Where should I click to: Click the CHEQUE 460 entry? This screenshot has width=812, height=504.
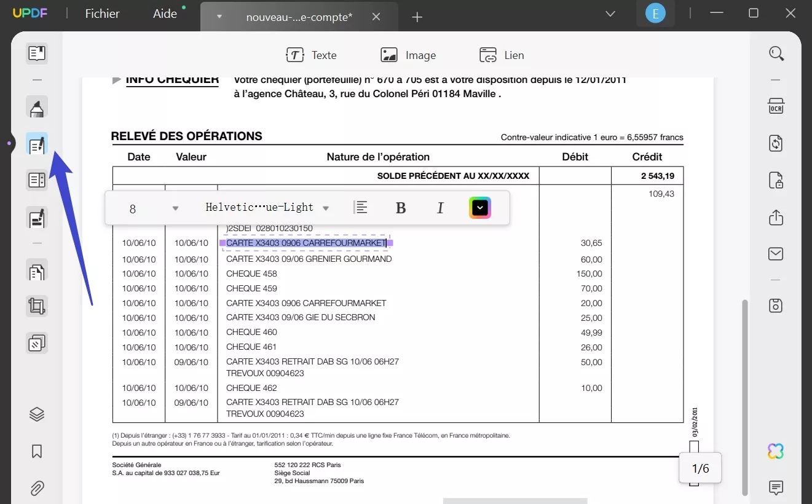point(251,332)
